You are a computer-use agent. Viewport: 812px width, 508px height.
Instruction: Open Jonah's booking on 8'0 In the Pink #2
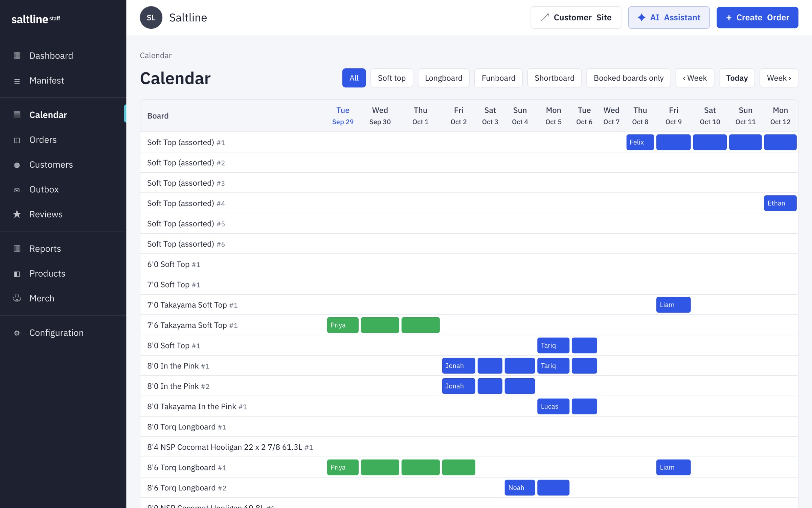coord(458,386)
